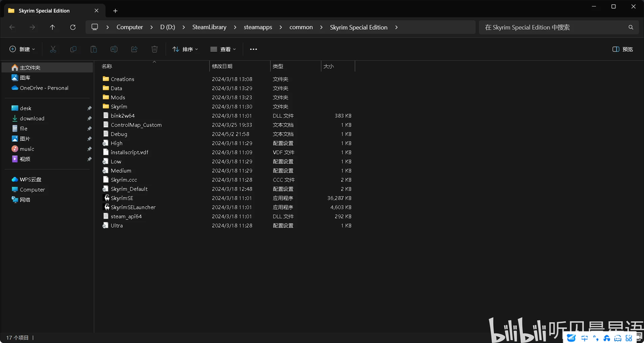The width and height of the screenshot is (644, 343).
Task: Expand the chevron after Skyrim Special Edition in path
Action: point(397,27)
